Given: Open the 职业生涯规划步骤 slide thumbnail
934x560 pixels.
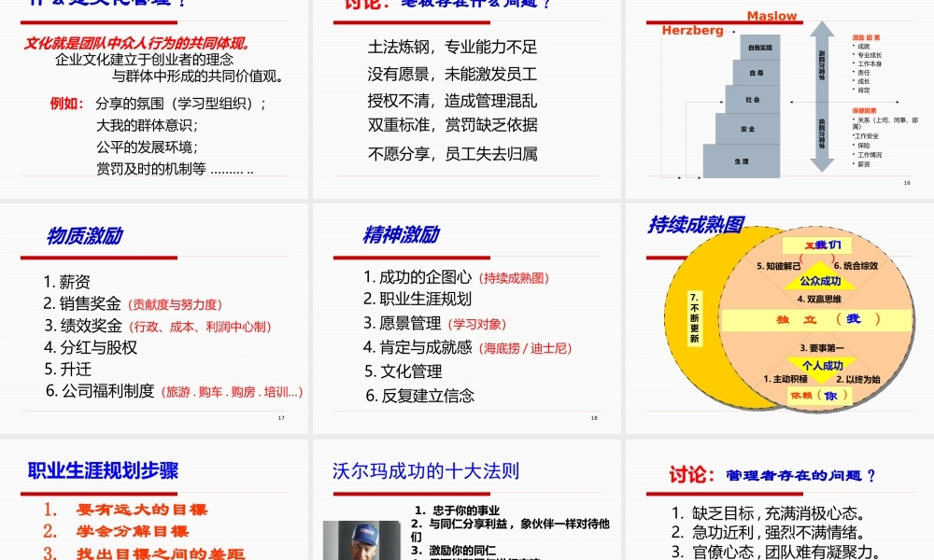Looking at the screenshot, I should (154, 500).
